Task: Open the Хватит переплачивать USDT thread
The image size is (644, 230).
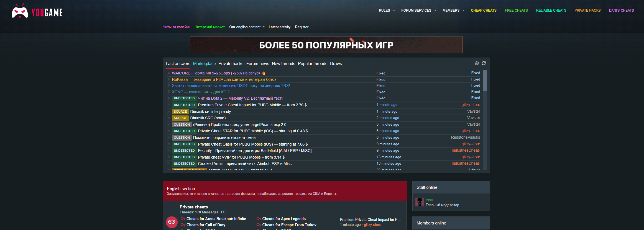Action: tap(231, 86)
